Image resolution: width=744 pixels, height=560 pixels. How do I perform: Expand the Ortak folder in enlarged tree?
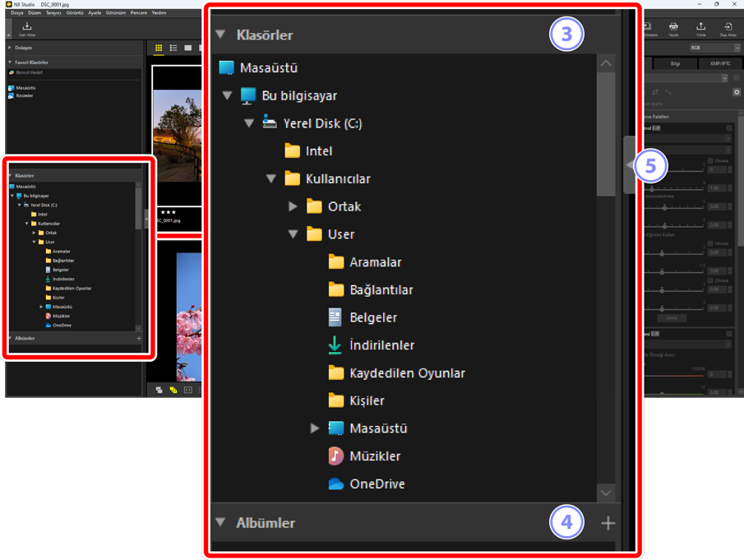click(293, 206)
